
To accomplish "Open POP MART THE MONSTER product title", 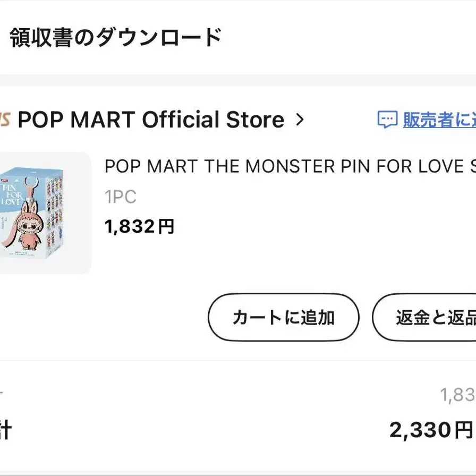I will [x=290, y=166].
